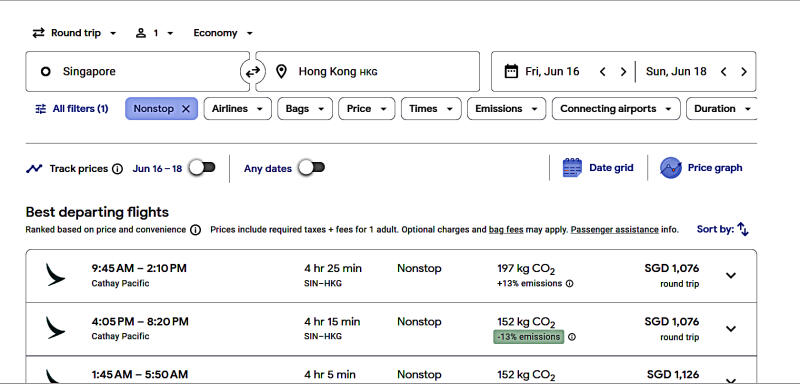This screenshot has height=384, width=800.
Task: Open the Bags filter dropdown
Action: tap(305, 109)
